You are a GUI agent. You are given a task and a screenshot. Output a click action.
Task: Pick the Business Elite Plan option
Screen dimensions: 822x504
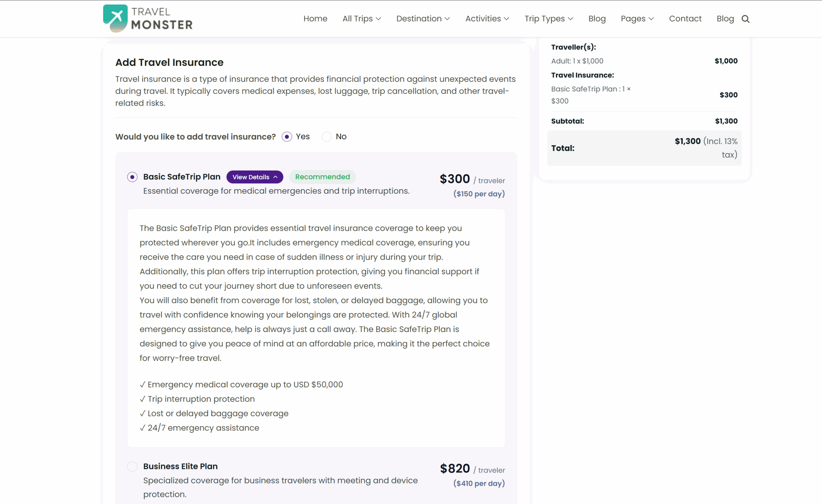[132, 466]
